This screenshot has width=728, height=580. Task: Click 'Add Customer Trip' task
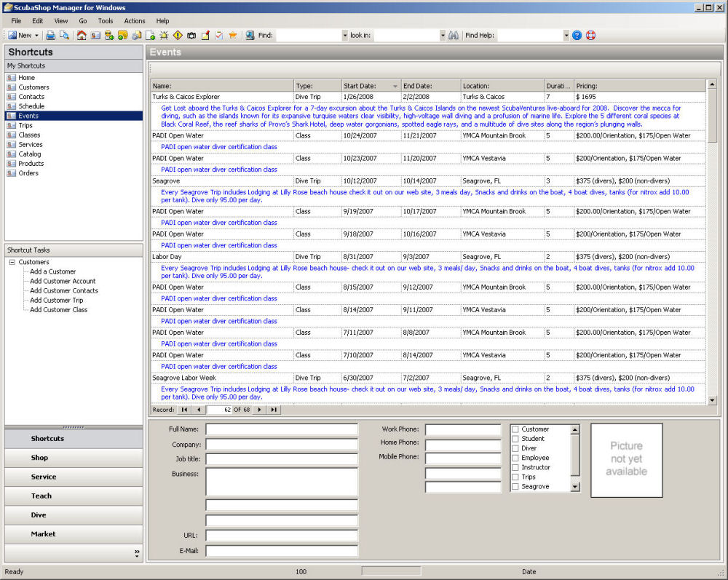pyautogui.click(x=57, y=301)
